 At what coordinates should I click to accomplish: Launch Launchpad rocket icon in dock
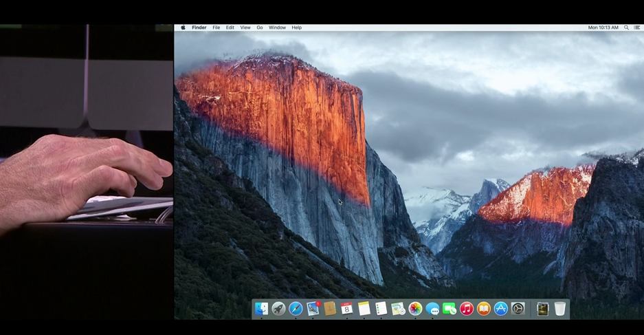[278, 309]
